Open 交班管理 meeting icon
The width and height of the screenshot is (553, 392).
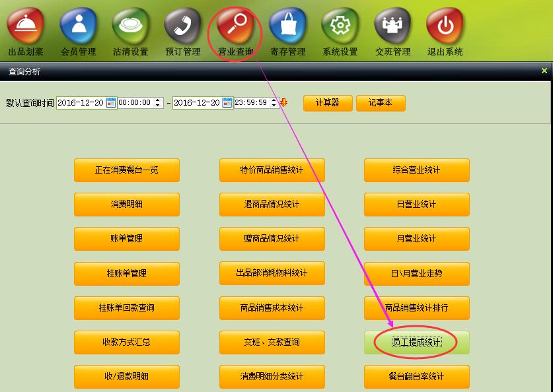tap(392, 26)
